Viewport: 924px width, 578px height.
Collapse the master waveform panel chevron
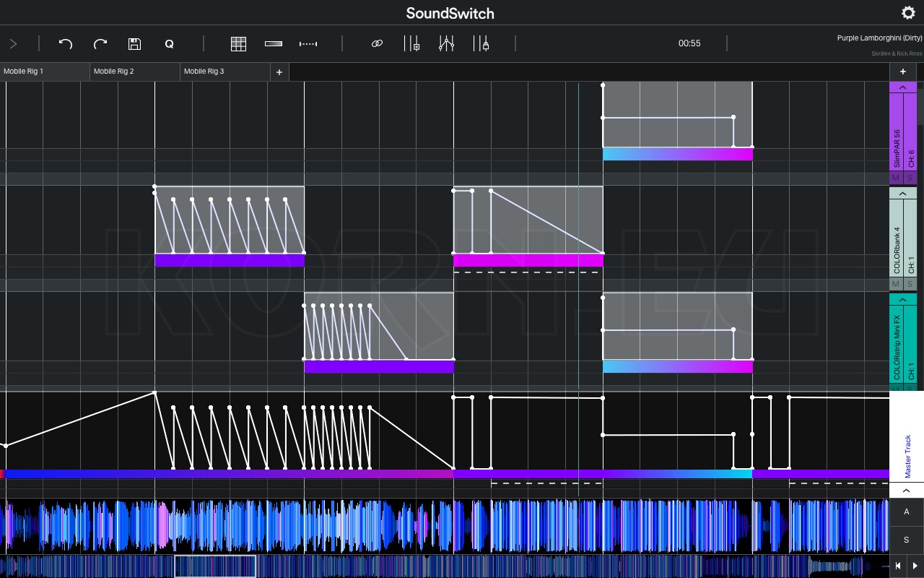(906, 490)
